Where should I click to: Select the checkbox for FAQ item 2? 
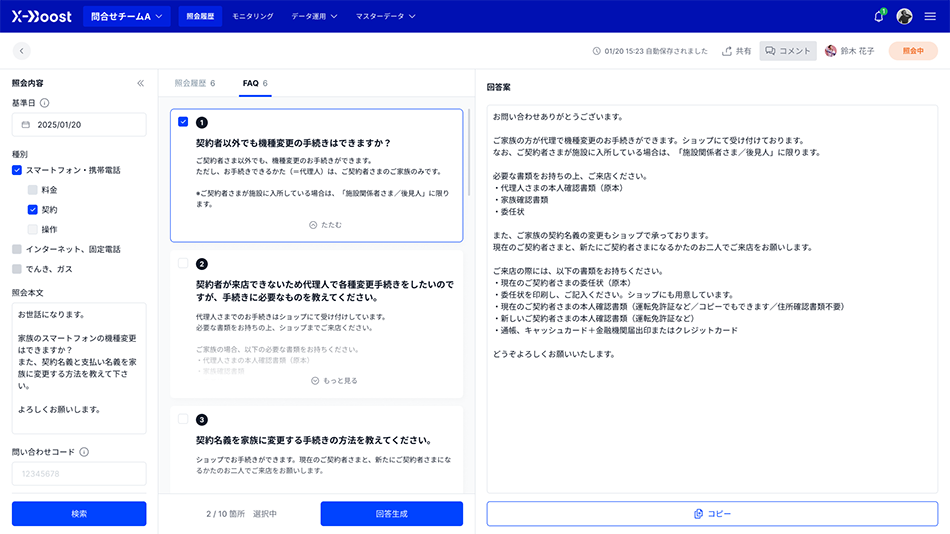tap(183, 264)
